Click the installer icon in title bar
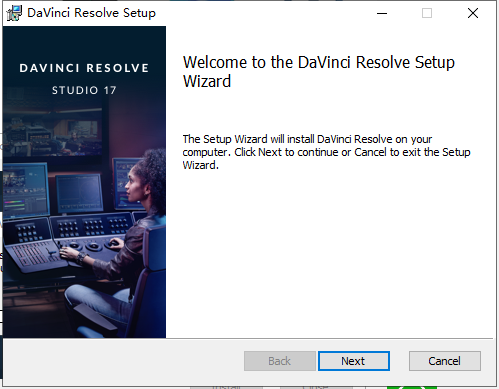Image resolution: width=499 pixels, height=389 pixels. (14, 13)
